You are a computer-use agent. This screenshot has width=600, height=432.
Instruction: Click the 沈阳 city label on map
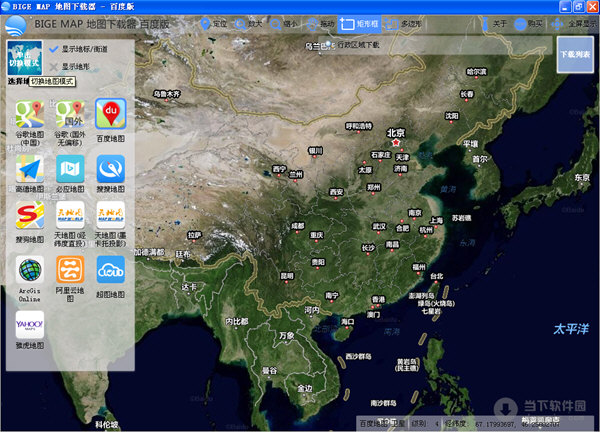tap(452, 116)
